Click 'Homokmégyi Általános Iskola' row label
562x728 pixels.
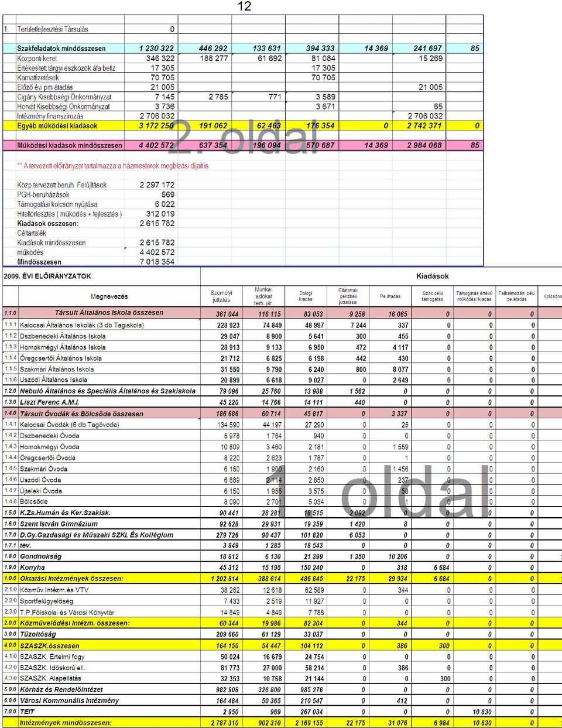coord(63,347)
